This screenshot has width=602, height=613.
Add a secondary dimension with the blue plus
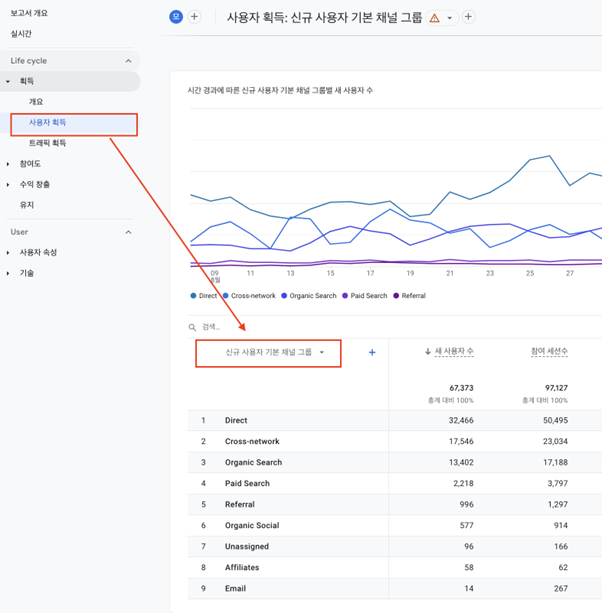click(x=372, y=353)
